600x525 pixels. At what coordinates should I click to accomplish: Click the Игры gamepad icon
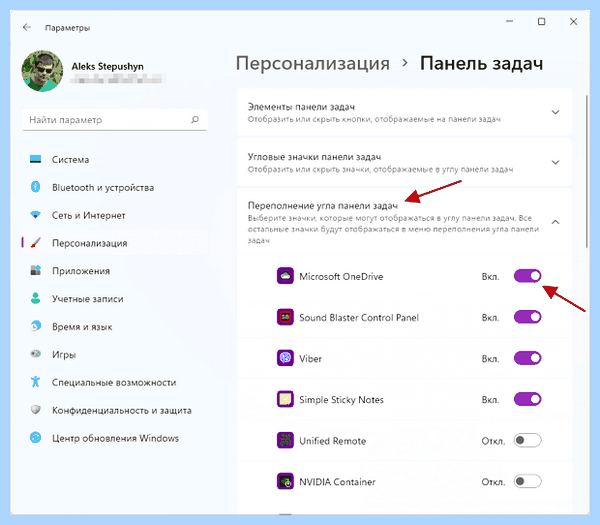36,354
